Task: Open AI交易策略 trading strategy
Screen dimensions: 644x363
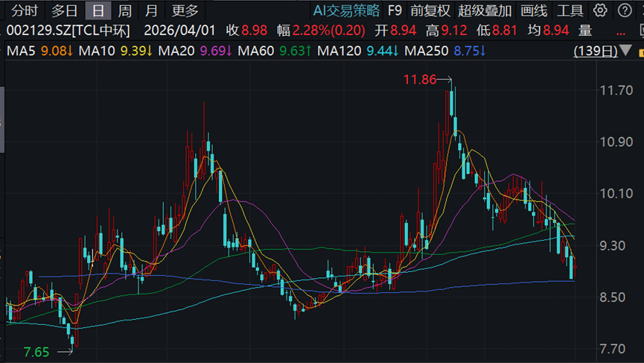Action: pyautogui.click(x=346, y=10)
